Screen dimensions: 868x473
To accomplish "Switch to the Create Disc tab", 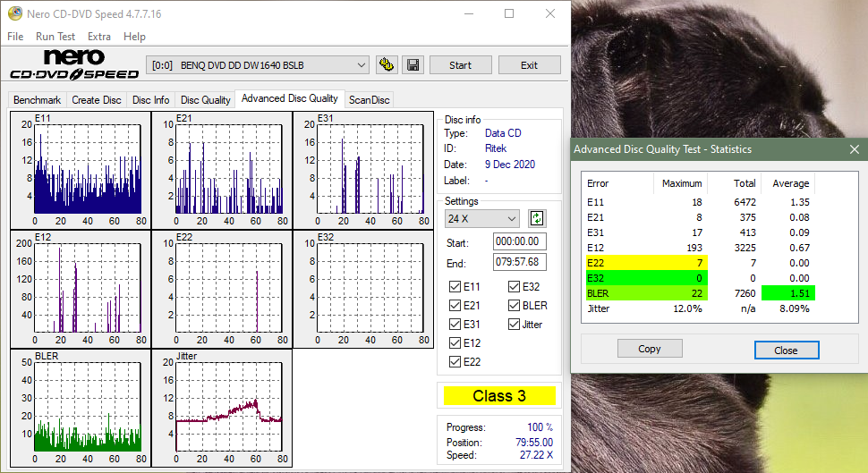I will [97, 100].
